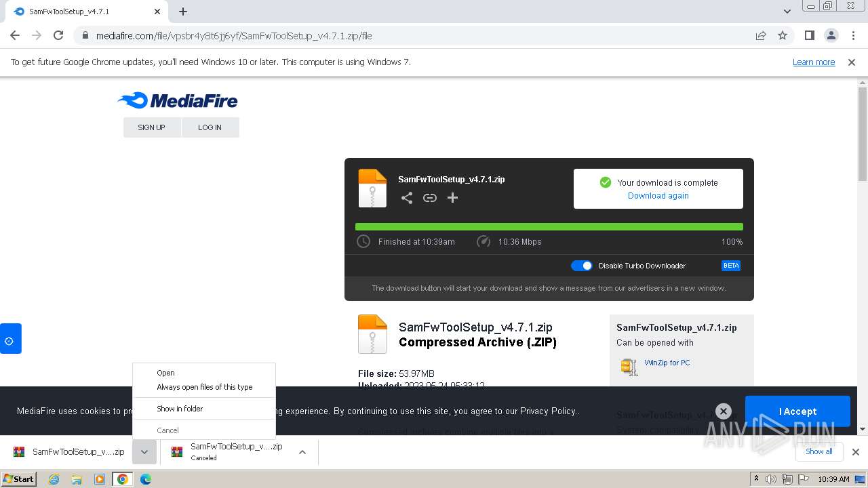Screen dimensions: 868x488
Task: Open new tab with plus button
Action: (183, 12)
